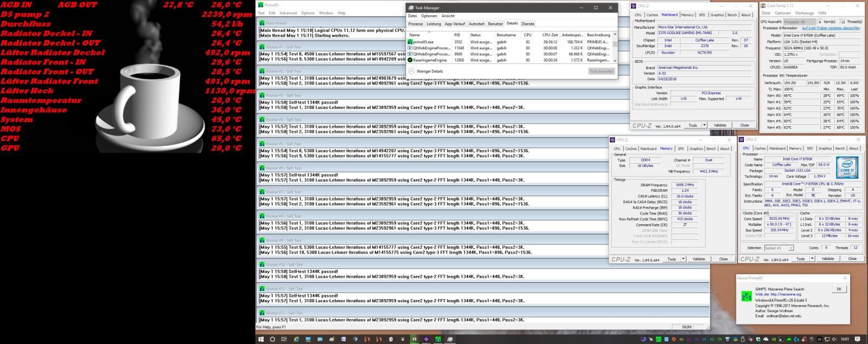This screenshot has width=868, height=344.
Task: Click the CPU-Z purple icon in the taskbar
Action: (x=426, y=339)
